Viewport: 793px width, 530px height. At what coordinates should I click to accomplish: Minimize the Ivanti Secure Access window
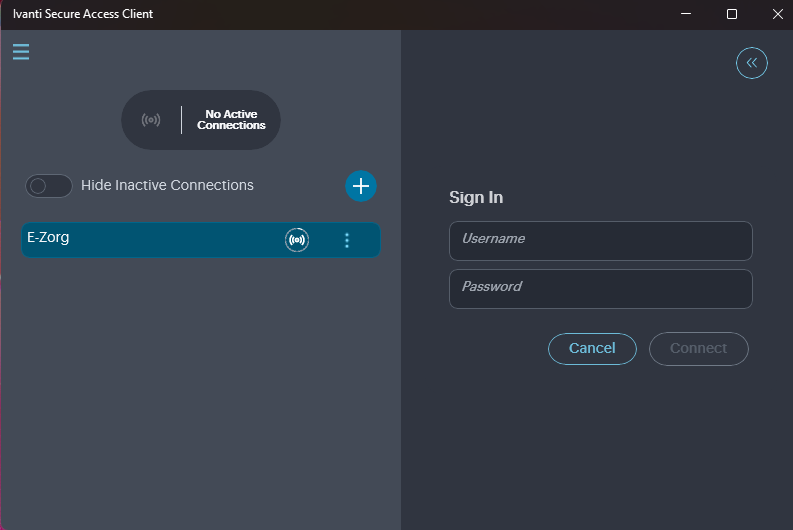coord(686,14)
